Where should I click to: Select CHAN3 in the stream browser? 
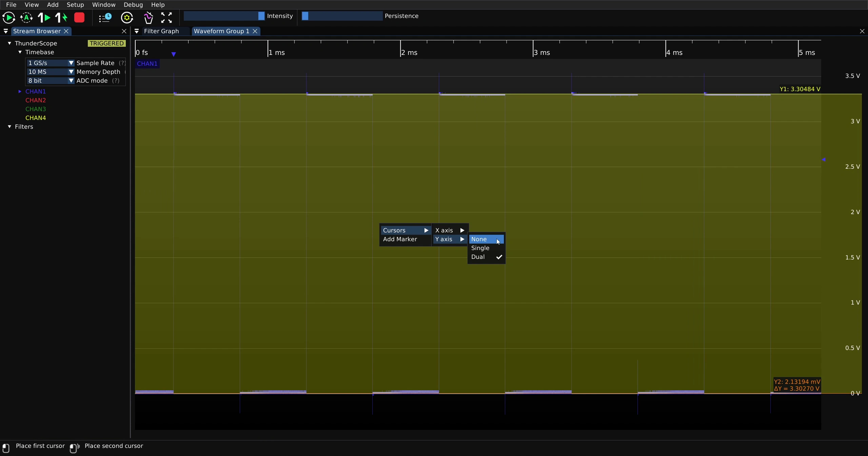point(36,109)
